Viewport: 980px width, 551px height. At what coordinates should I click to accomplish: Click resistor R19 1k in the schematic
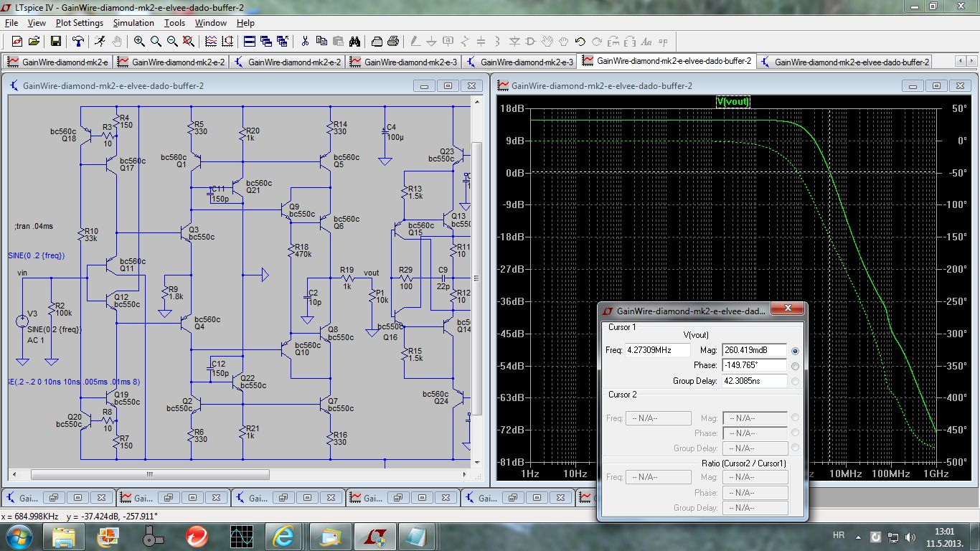point(347,279)
